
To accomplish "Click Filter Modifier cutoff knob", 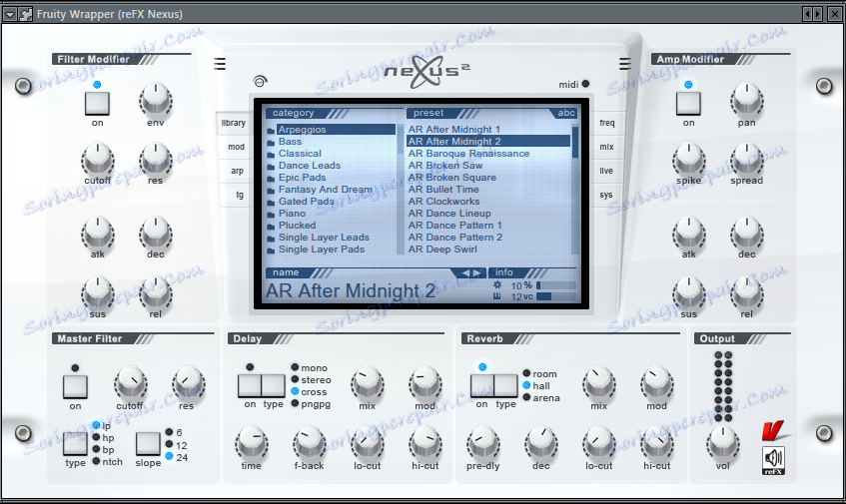I will [x=98, y=159].
